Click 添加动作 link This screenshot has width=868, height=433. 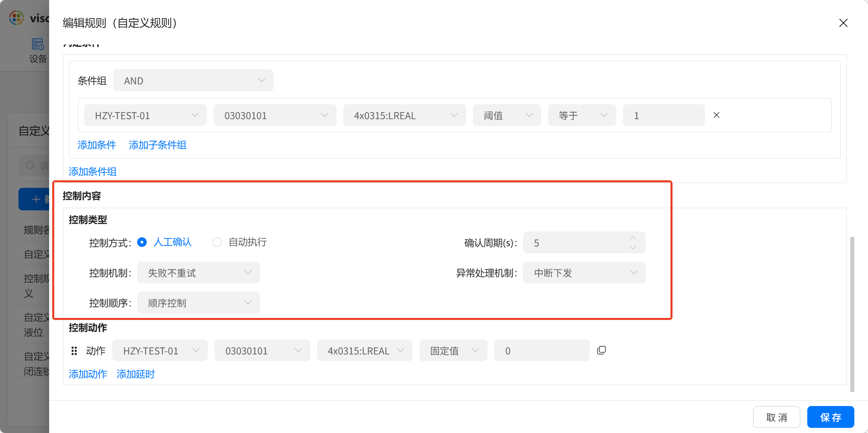(88, 374)
